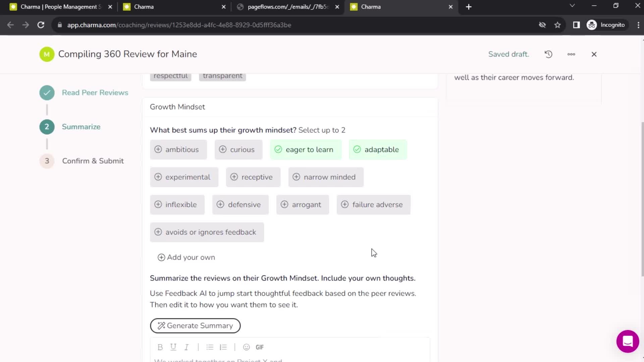Viewport: 644px width, 362px height.
Task: Click Add your own trait link
Action: pos(186,257)
